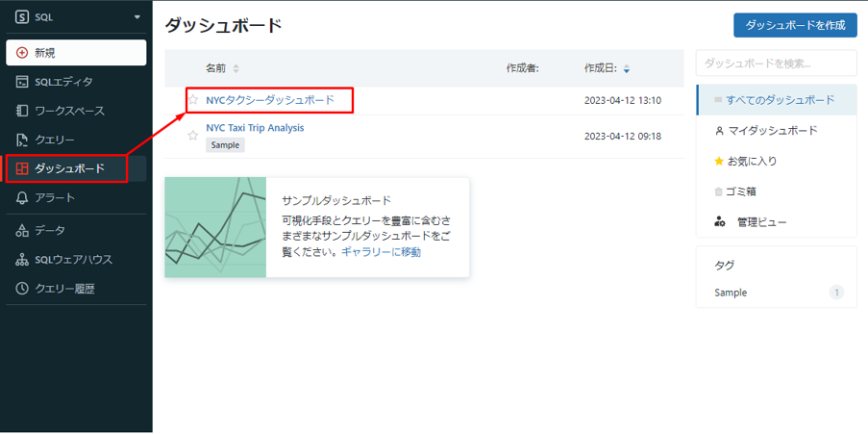Click the SQL persona logo icon
Screen dimensions: 868x434
(x=21, y=16)
